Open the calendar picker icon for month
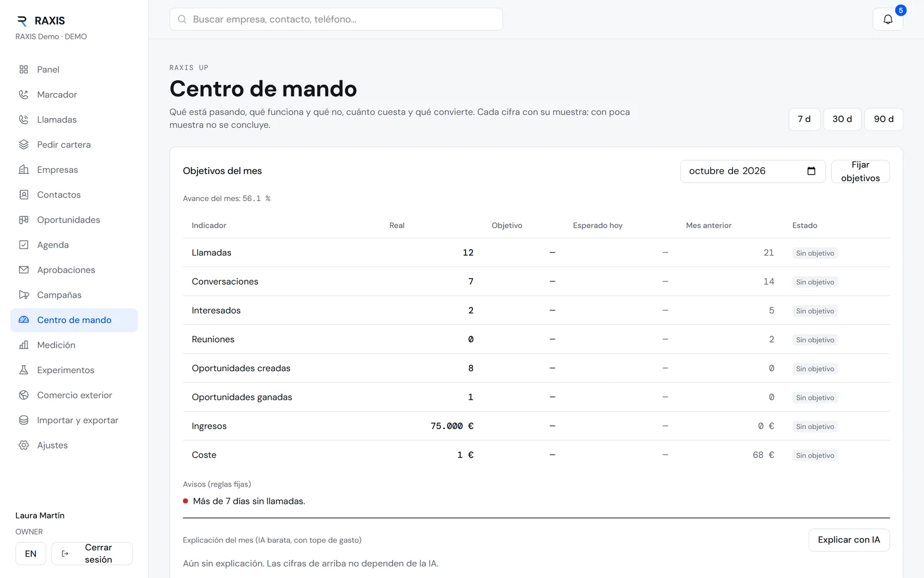Viewport: 924px width, 578px height. click(x=811, y=171)
